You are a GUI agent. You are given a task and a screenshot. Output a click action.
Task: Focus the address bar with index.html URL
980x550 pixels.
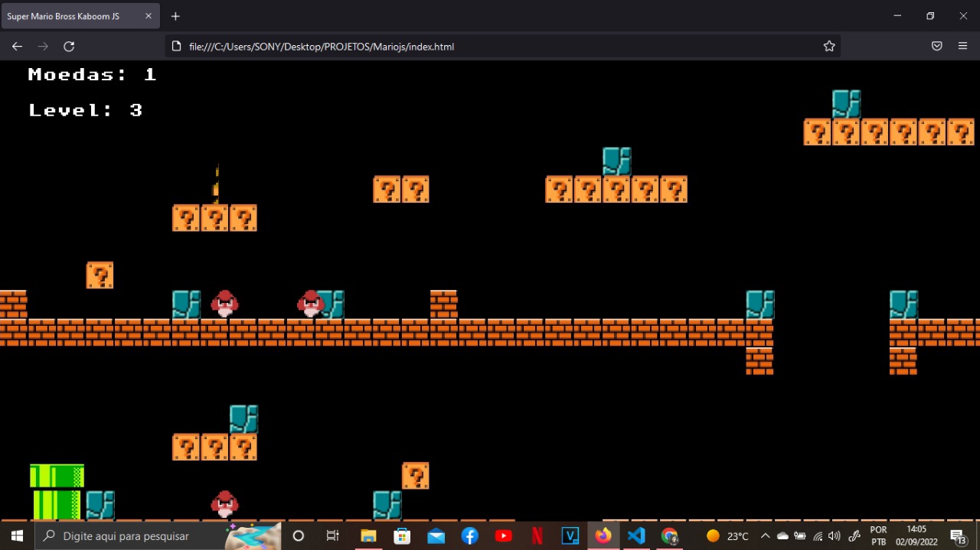coord(502,47)
